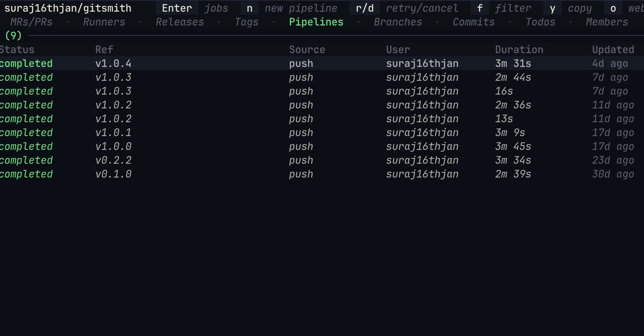
Task: Open the Todos tab
Action: click(540, 22)
